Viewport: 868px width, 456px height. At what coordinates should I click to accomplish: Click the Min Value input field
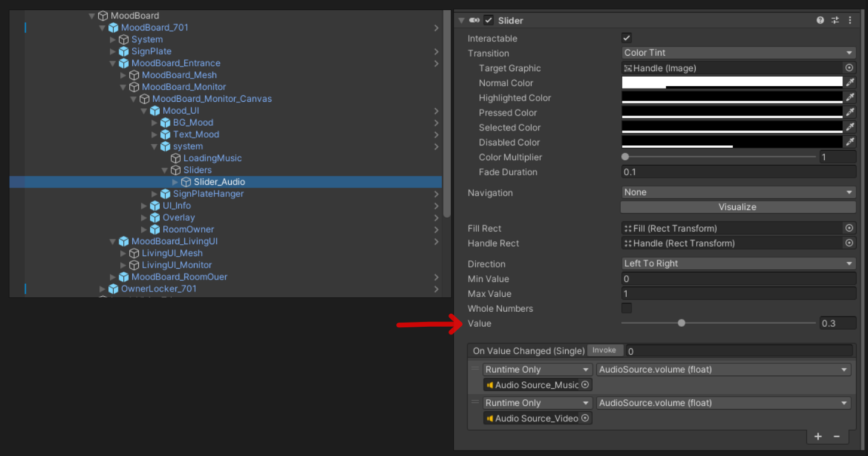point(739,279)
